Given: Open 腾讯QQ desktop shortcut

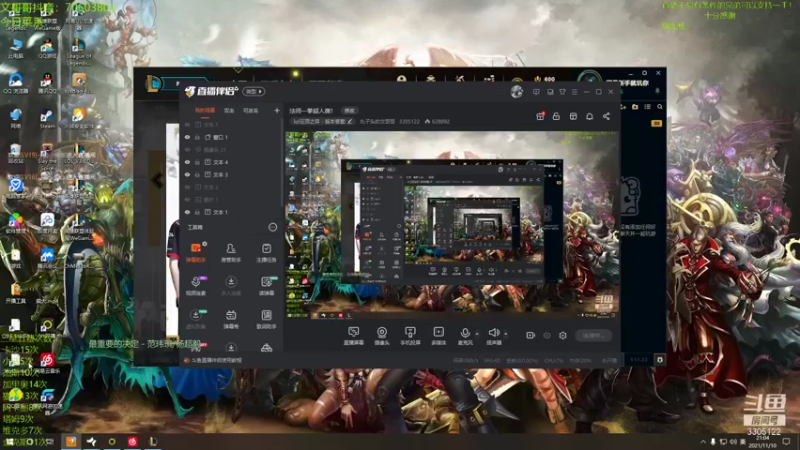Looking at the screenshot, I should coord(47,84).
